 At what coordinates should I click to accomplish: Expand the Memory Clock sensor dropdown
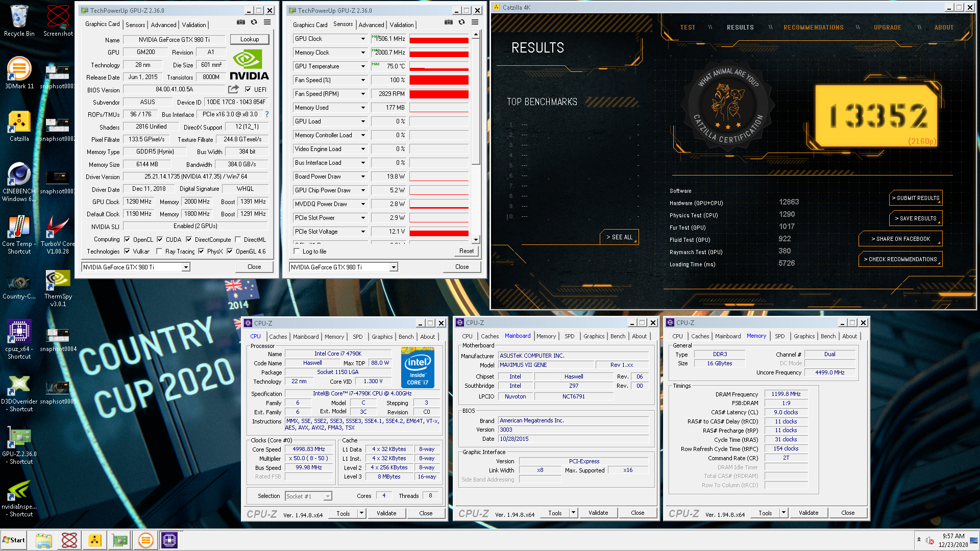pyautogui.click(x=363, y=53)
